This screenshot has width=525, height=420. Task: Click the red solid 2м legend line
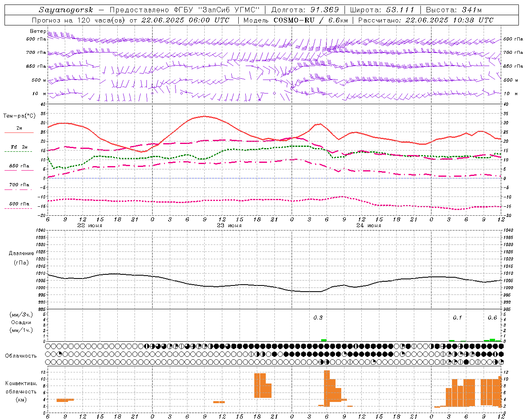click(19, 133)
